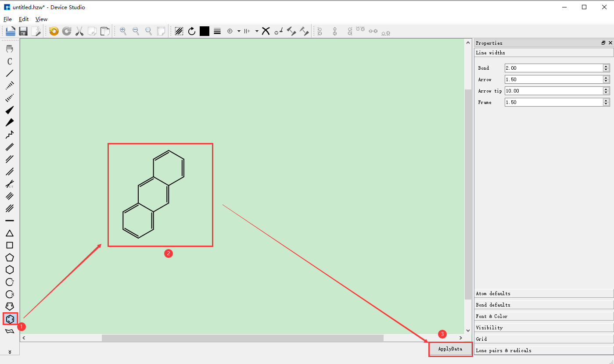Click the Paste icon
614x364 pixels.
[105, 31]
